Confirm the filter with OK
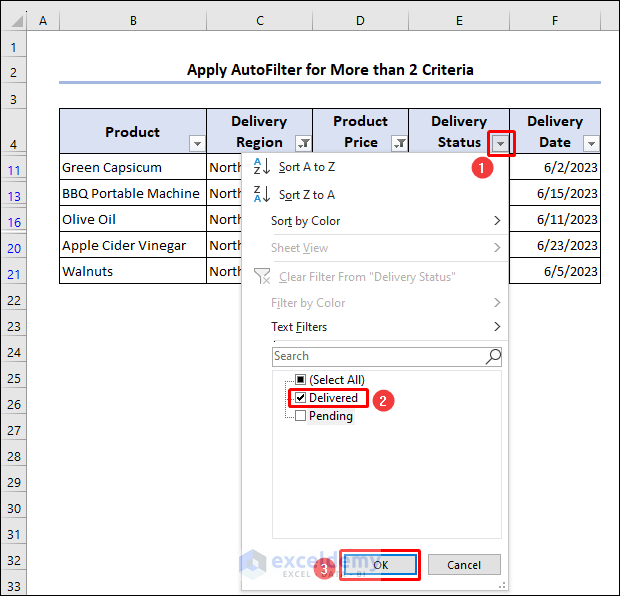This screenshot has width=620, height=596. [380, 564]
